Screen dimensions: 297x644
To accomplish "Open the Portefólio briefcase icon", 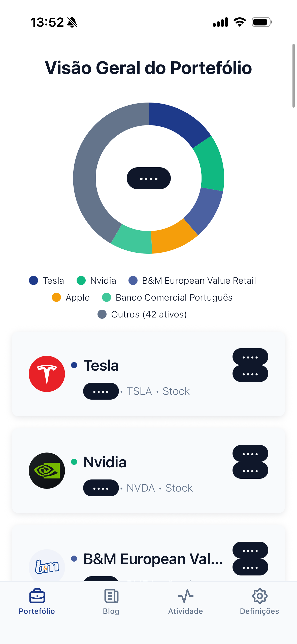I will 37,597.
